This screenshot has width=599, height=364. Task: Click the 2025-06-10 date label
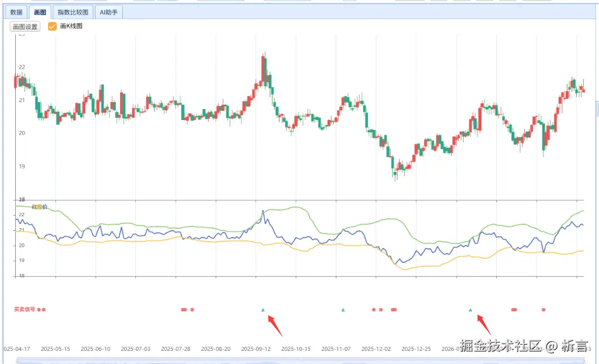(x=96, y=349)
